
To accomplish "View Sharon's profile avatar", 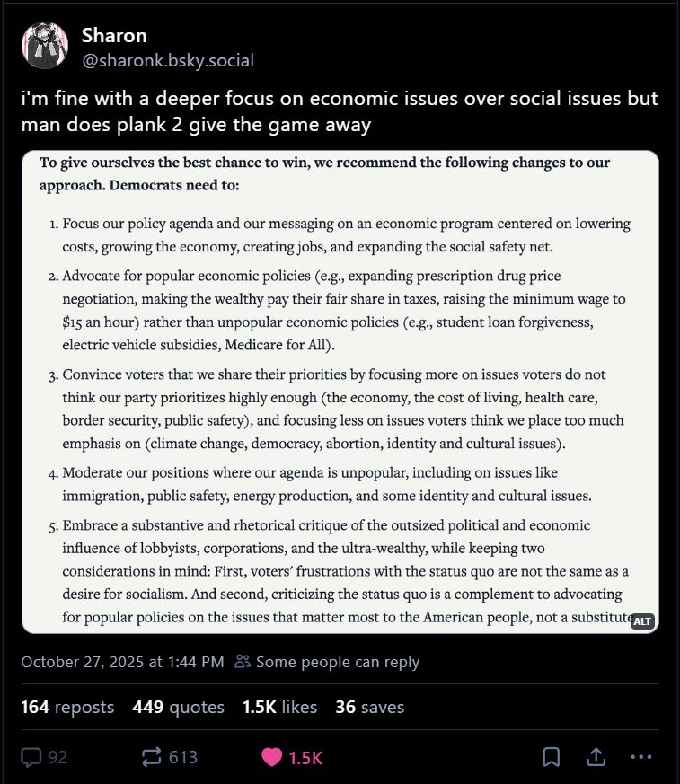I will tap(44, 45).
